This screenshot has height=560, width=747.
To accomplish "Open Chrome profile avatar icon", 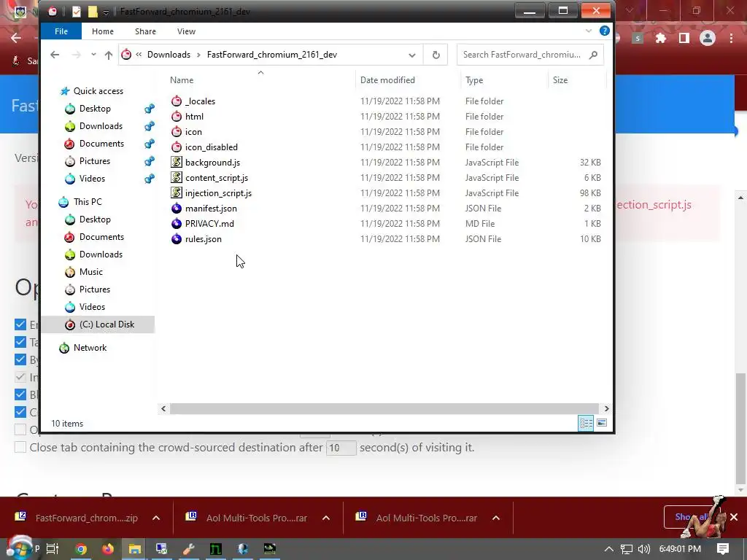I will [708, 38].
